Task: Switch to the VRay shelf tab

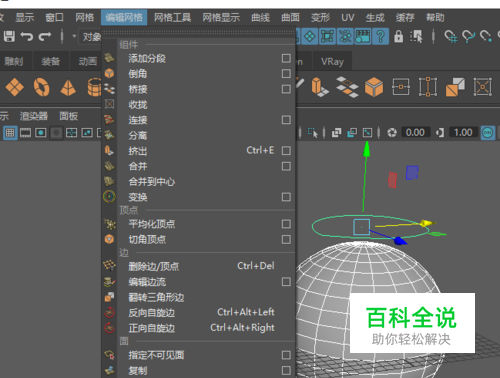Action: pos(332,62)
